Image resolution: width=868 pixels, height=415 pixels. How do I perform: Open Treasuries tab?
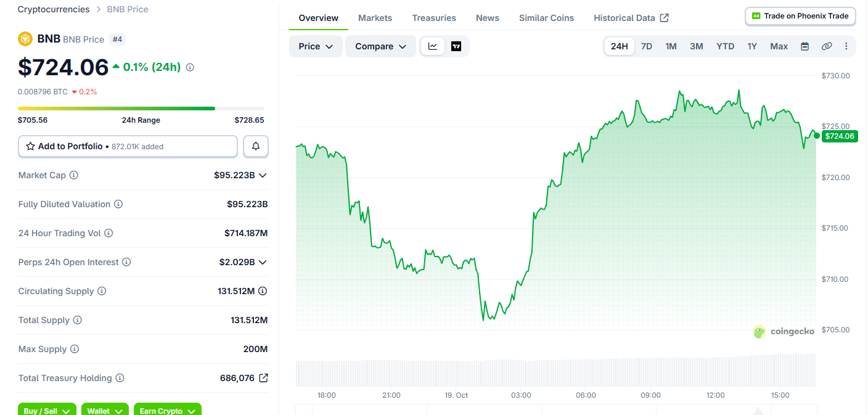[x=434, y=18]
